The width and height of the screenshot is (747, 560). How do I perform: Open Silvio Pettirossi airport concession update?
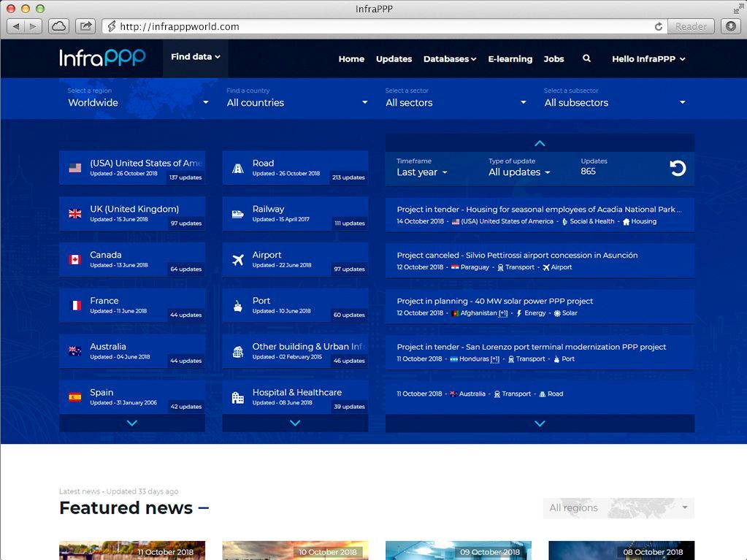[517, 256]
